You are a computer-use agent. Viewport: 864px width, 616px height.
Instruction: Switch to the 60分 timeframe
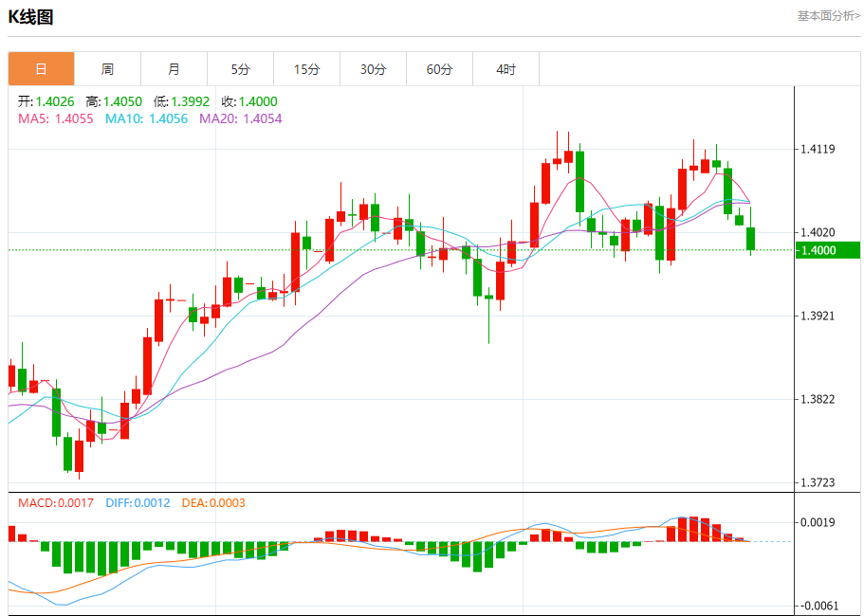point(439,69)
